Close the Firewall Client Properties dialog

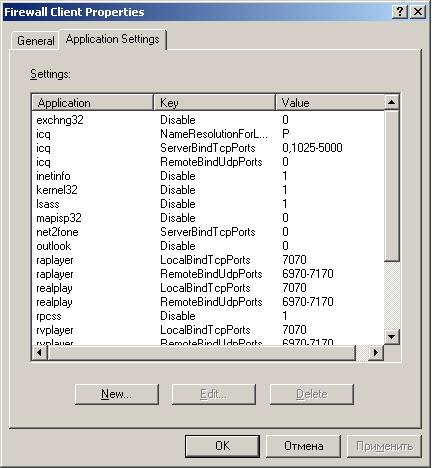418,12
